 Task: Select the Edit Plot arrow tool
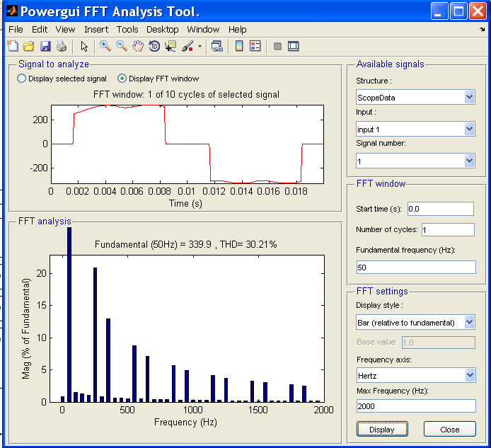pyautogui.click(x=84, y=47)
